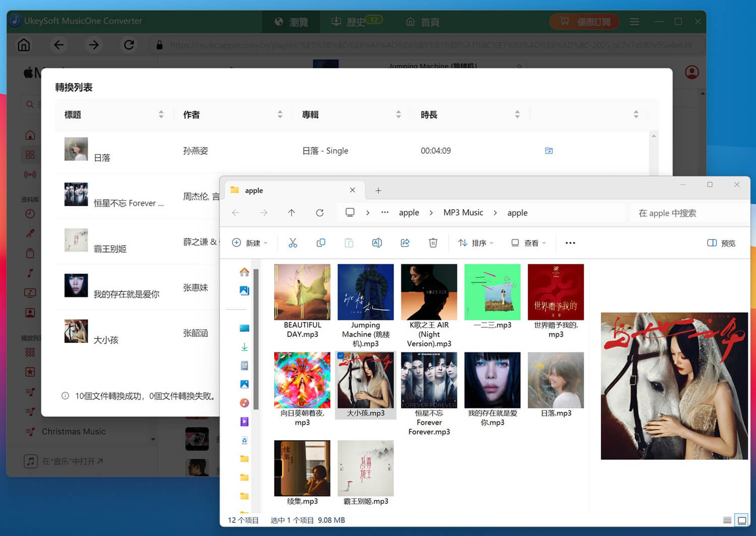Viewport: 756px width, 536px height.
Task: Open the 排序 sort dropdown
Action: [475, 243]
